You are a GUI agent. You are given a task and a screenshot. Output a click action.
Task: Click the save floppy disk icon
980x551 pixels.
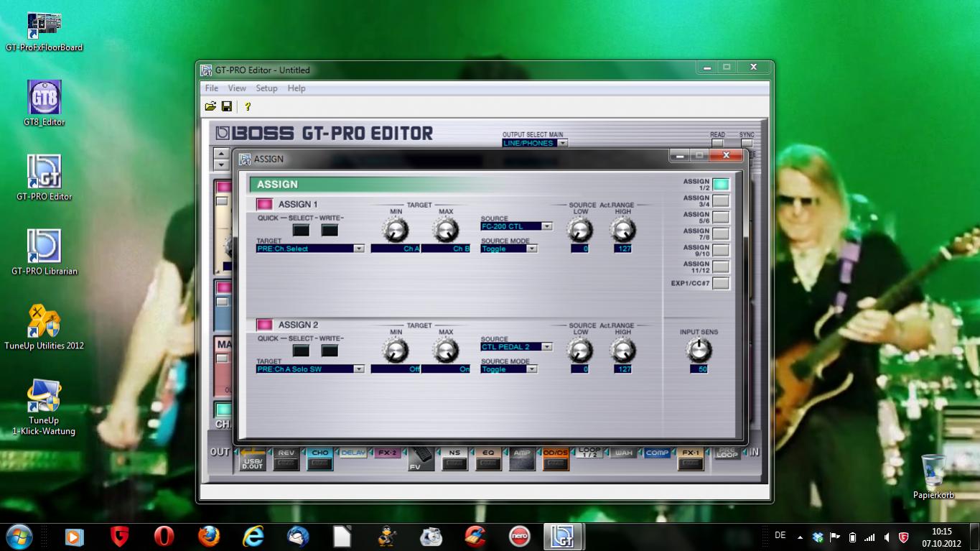[226, 106]
